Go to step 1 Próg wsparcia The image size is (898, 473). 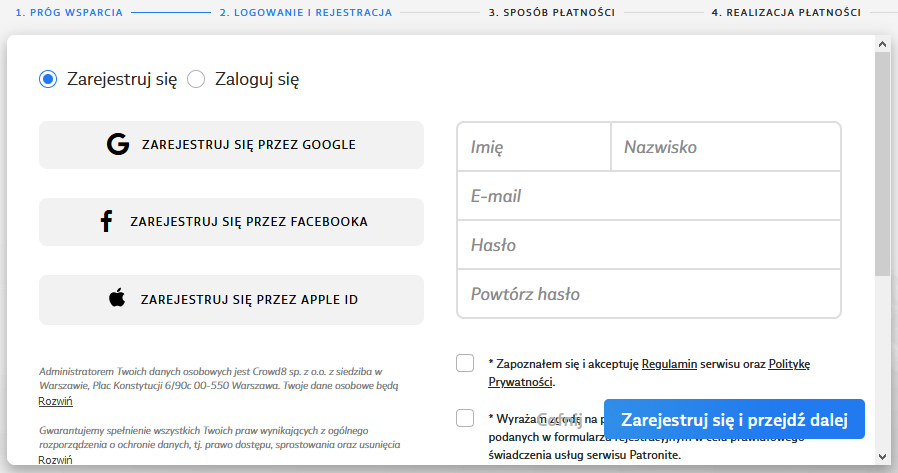tap(69, 13)
